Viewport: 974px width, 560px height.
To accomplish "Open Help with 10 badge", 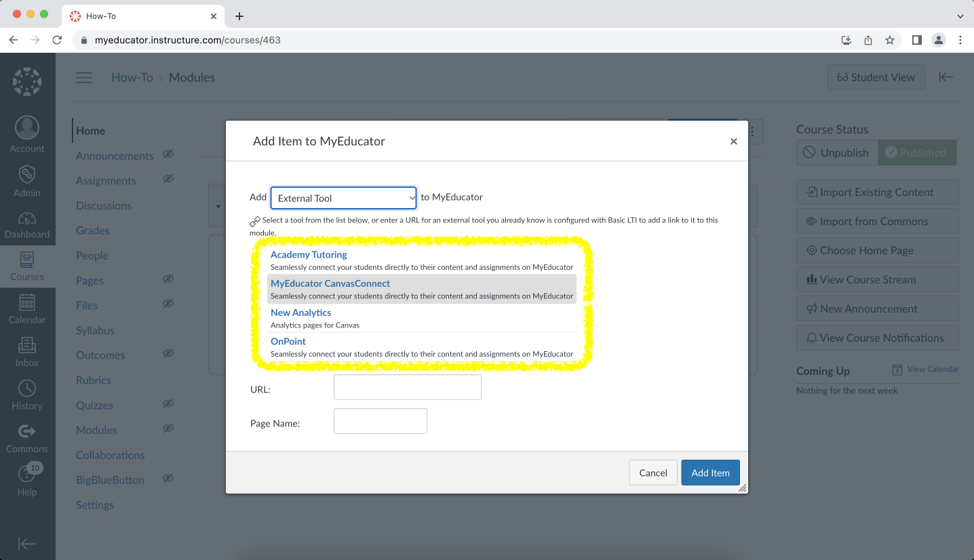I will click(x=27, y=480).
